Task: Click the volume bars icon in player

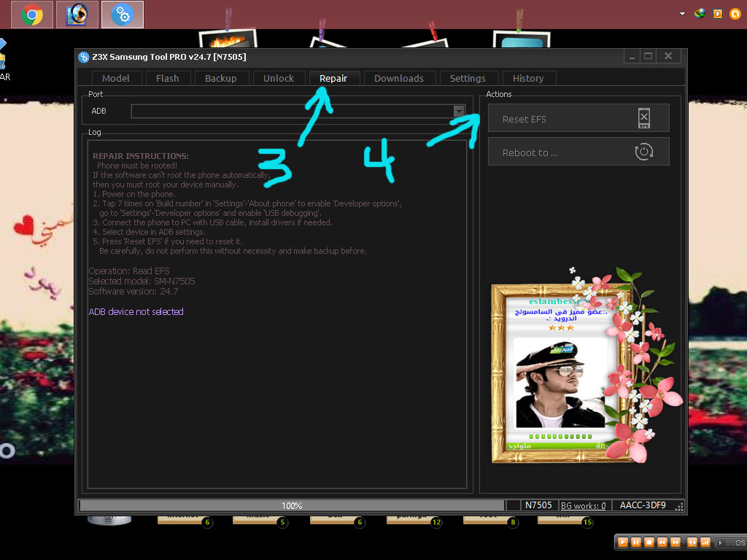Action: (705, 542)
